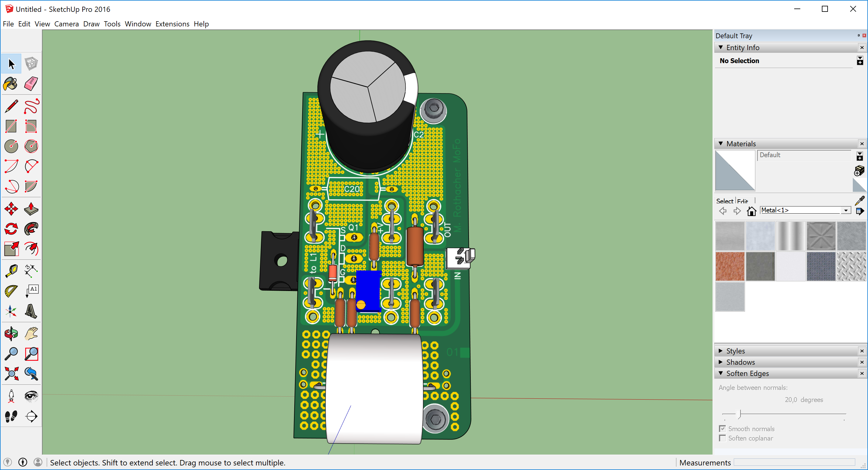Set material to default swatch
The image size is (868, 470).
(x=859, y=185)
